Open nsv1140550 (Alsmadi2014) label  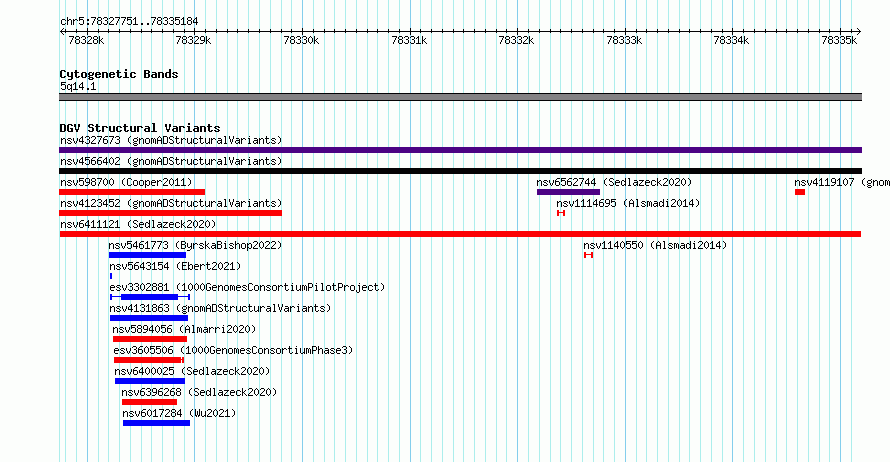click(655, 245)
